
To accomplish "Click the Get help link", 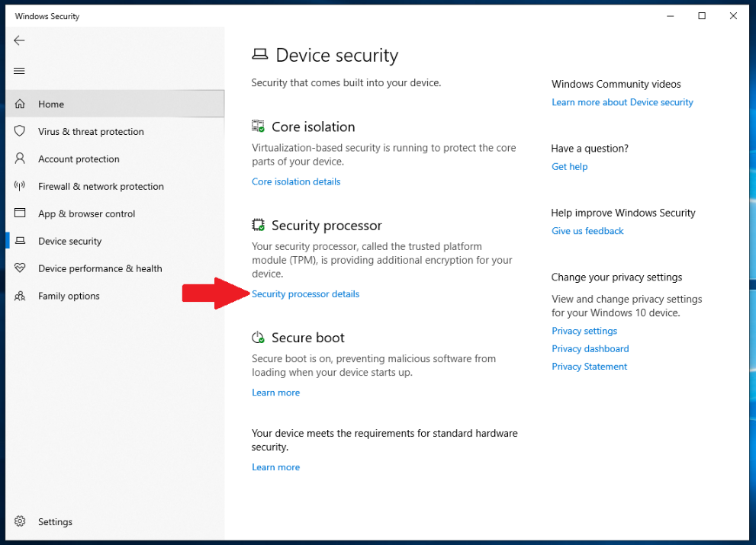I will pyautogui.click(x=569, y=167).
